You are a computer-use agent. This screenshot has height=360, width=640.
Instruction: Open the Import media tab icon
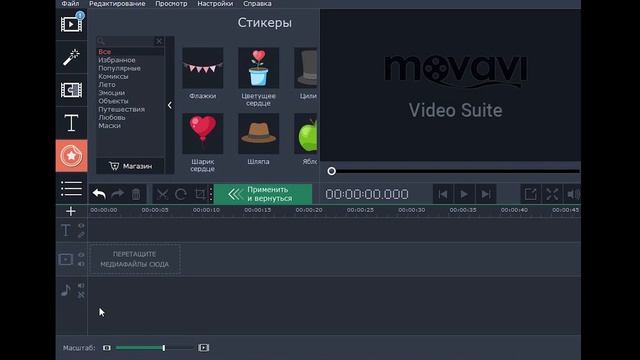point(71,24)
